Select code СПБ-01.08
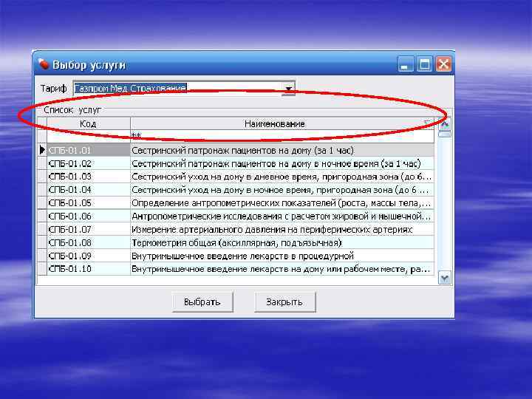The width and height of the screenshot is (532, 399). click(x=88, y=242)
